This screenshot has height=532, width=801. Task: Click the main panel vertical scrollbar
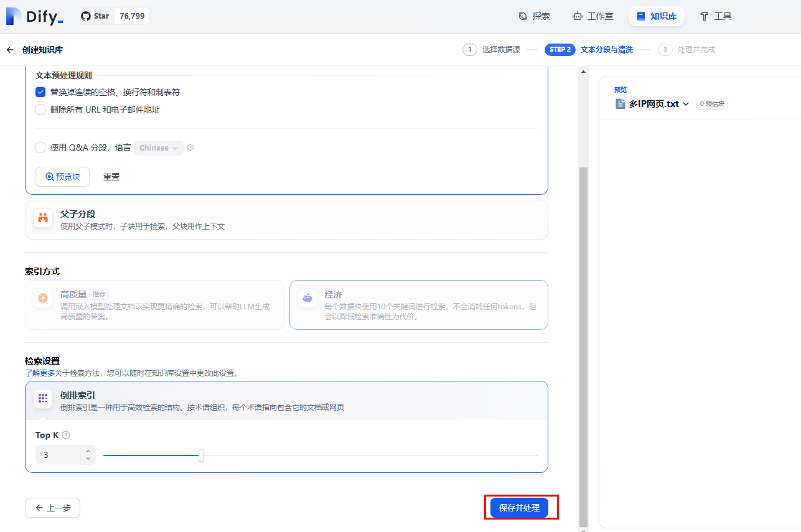pos(583,347)
